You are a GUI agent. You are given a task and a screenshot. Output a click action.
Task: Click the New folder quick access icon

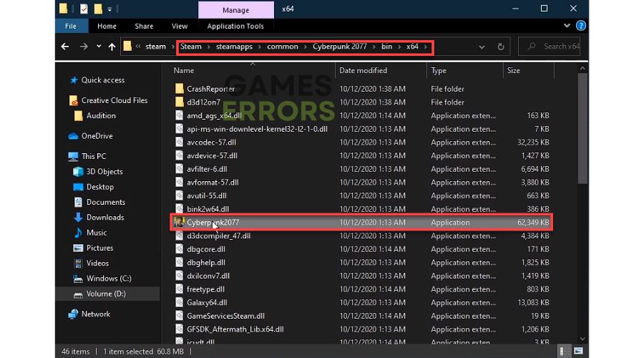(98, 9)
